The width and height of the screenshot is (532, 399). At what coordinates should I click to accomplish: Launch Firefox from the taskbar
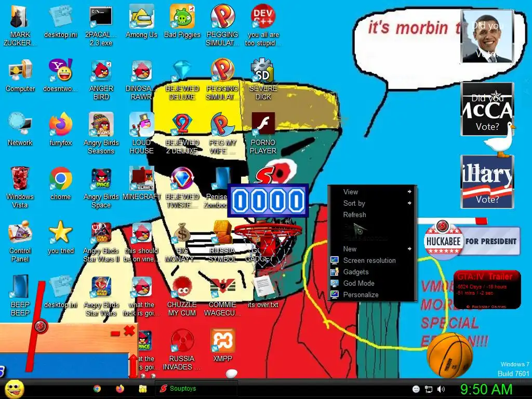tap(120, 389)
